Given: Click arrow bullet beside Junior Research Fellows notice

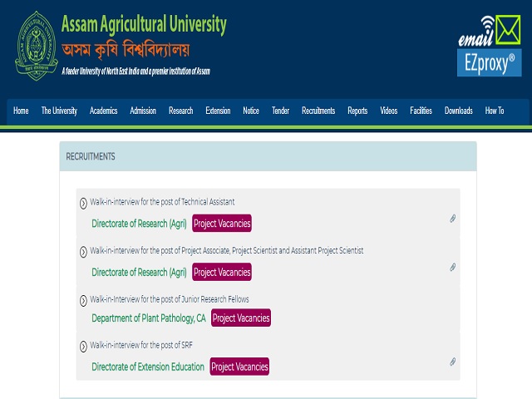Looking at the screenshot, I should pos(83,301).
